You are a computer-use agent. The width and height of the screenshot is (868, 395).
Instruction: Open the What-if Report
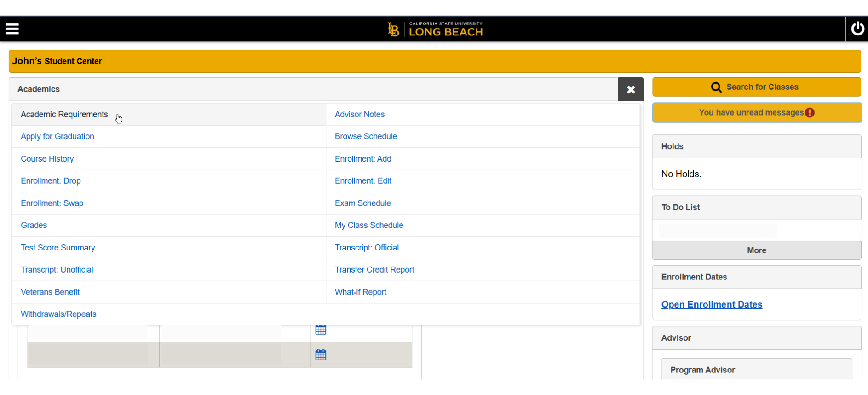coord(361,292)
